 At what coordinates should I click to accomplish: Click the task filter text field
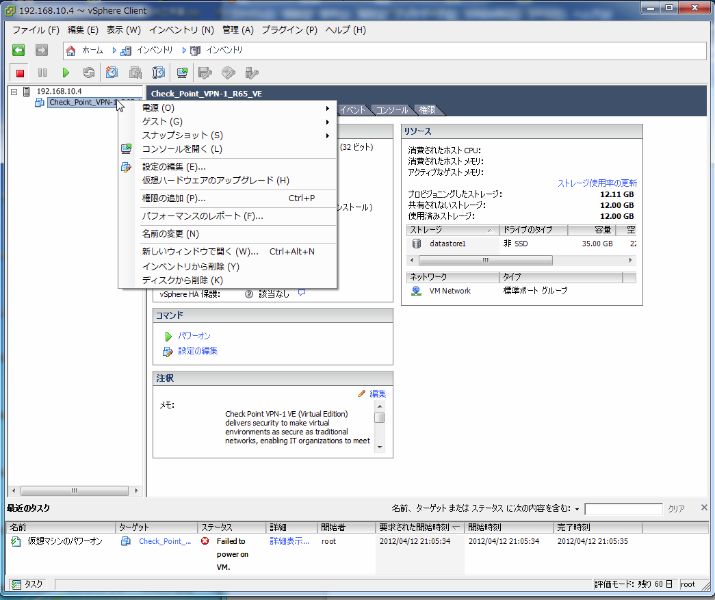pyautogui.click(x=623, y=509)
